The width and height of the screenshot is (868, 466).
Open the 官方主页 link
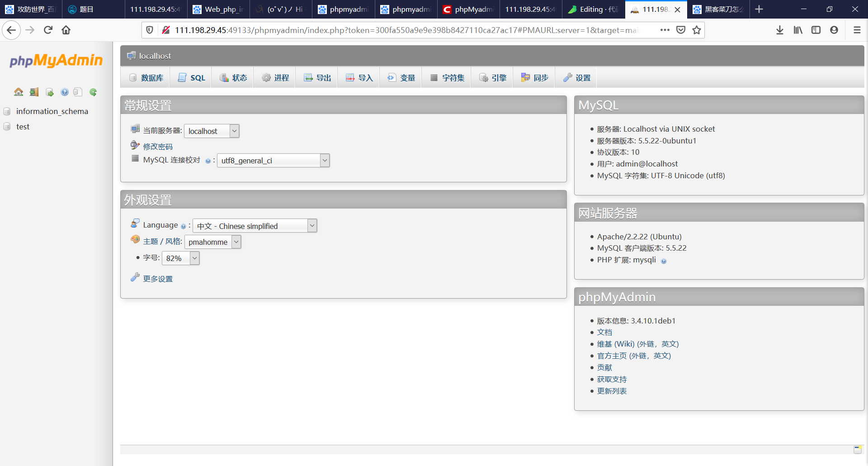pos(634,356)
